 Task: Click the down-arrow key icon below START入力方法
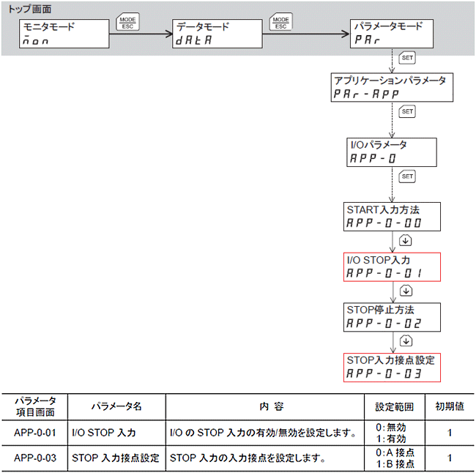405,240
